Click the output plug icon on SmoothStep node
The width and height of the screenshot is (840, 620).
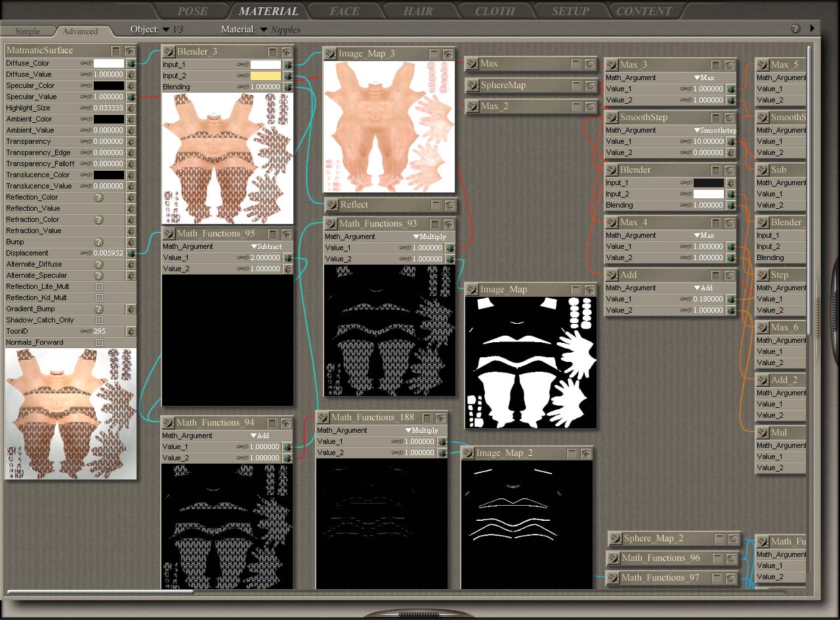pyautogui.click(x=612, y=118)
